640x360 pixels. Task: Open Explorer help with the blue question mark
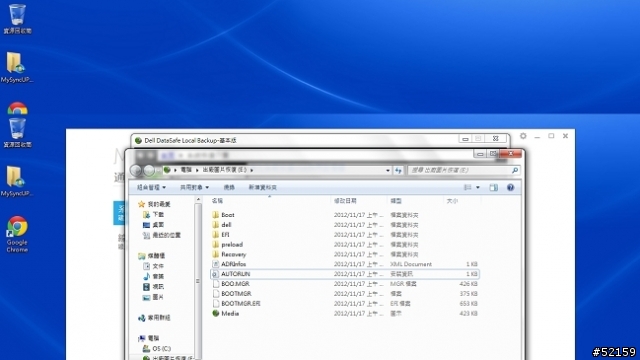click(510, 187)
